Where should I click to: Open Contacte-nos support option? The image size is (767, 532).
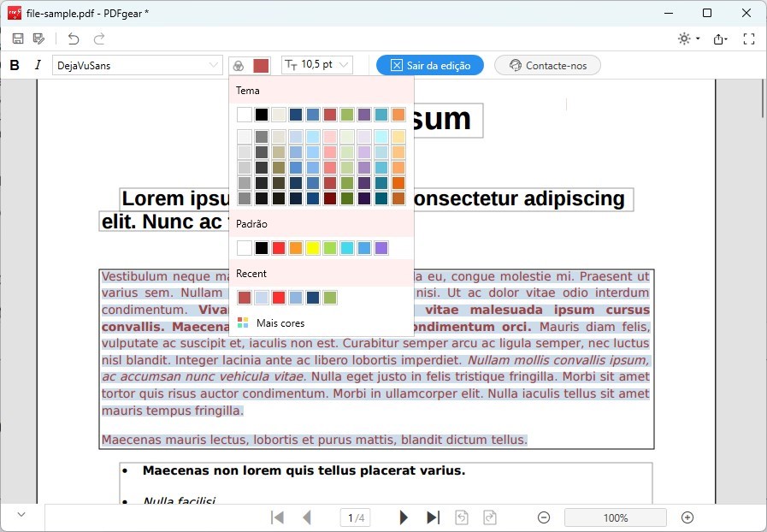click(x=547, y=64)
